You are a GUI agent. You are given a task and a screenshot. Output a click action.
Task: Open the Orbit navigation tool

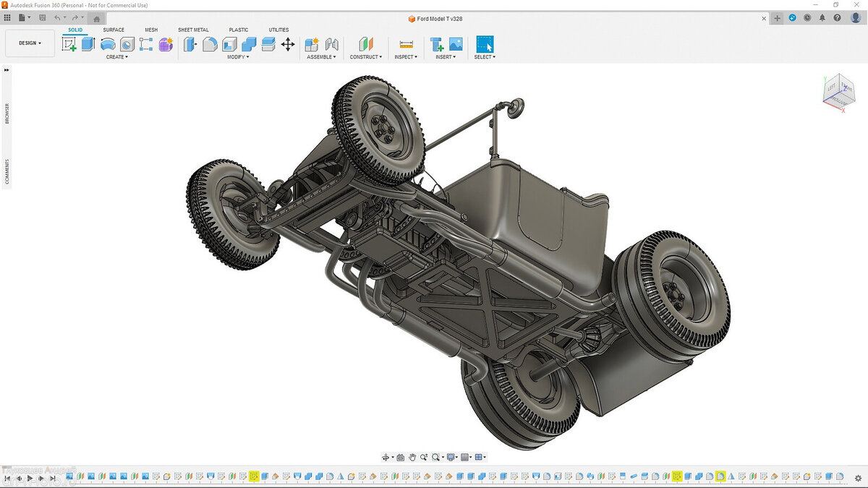coord(387,457)
